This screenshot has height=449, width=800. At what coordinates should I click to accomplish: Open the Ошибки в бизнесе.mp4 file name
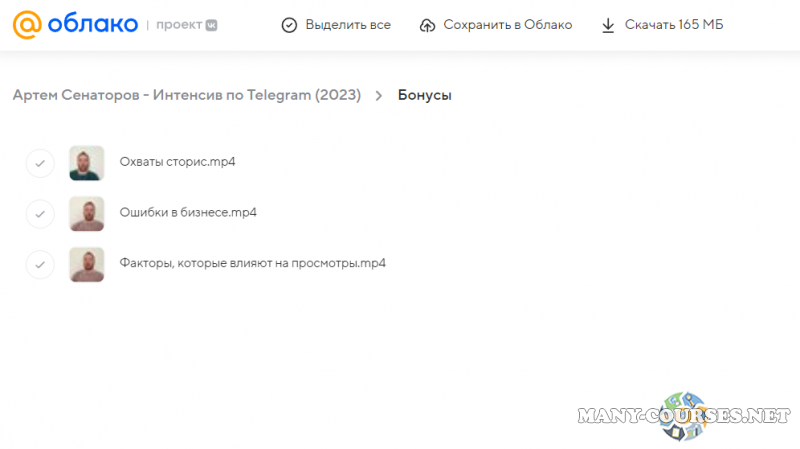click(188, 213)
